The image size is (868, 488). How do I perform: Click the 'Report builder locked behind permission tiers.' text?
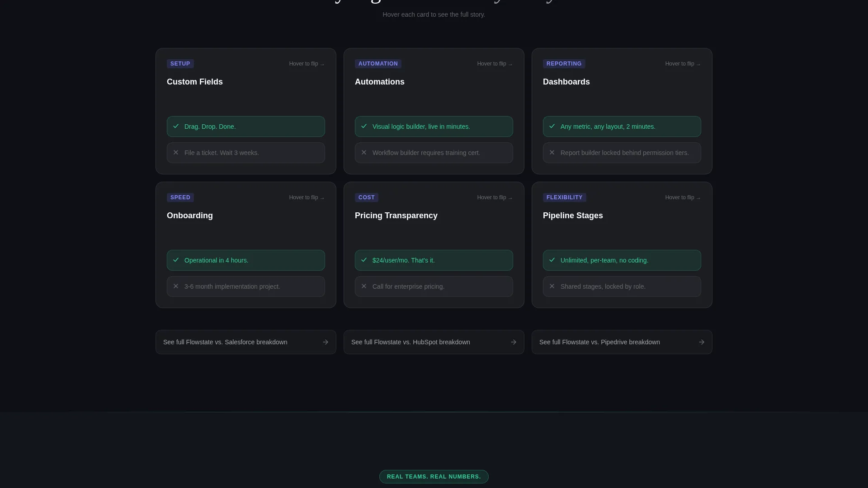[x=625, y=153]
